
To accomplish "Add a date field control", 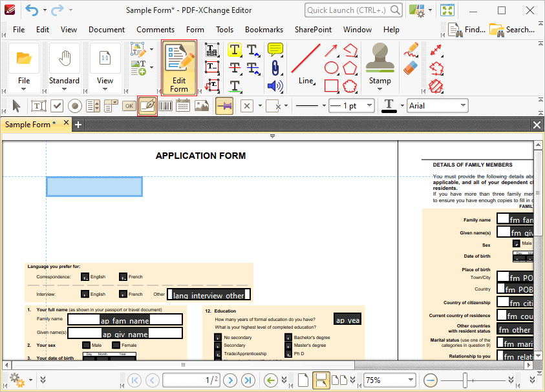I will (x=183, y=106).
